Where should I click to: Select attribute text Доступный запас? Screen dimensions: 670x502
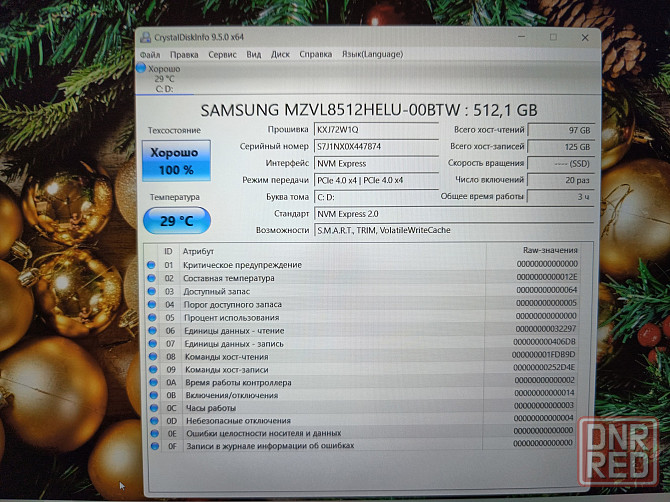(217, 291)
